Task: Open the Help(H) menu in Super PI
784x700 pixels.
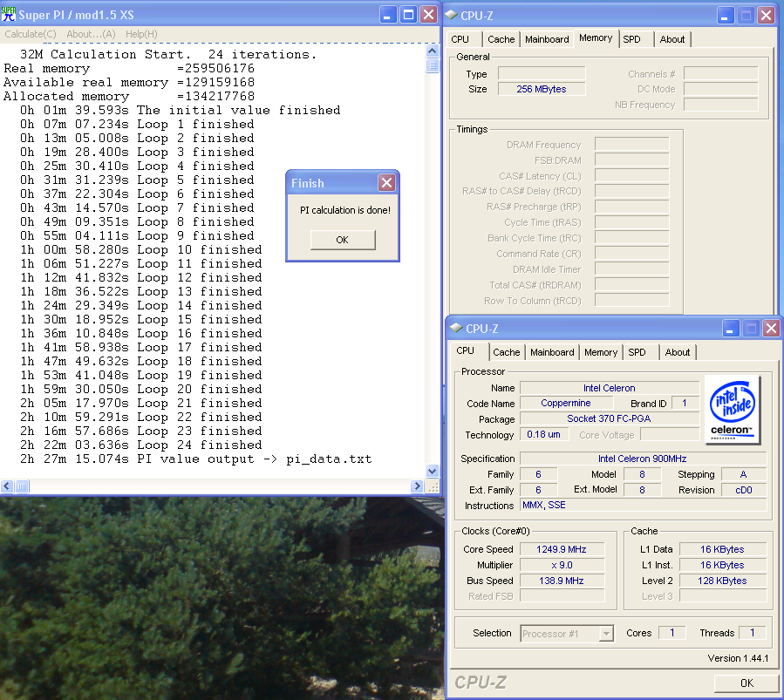Action: (x=141, y=34)
